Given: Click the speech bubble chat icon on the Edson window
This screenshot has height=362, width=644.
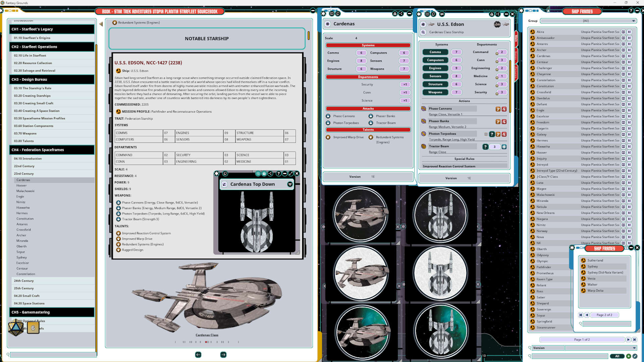Looking at the screenshot, I should (442, 14).
